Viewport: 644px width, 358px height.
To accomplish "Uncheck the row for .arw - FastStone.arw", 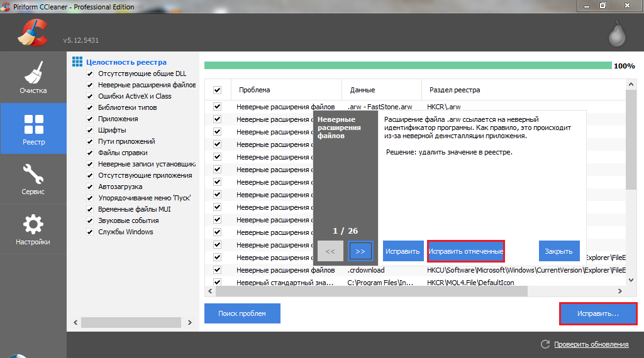I will coord(217,107).
